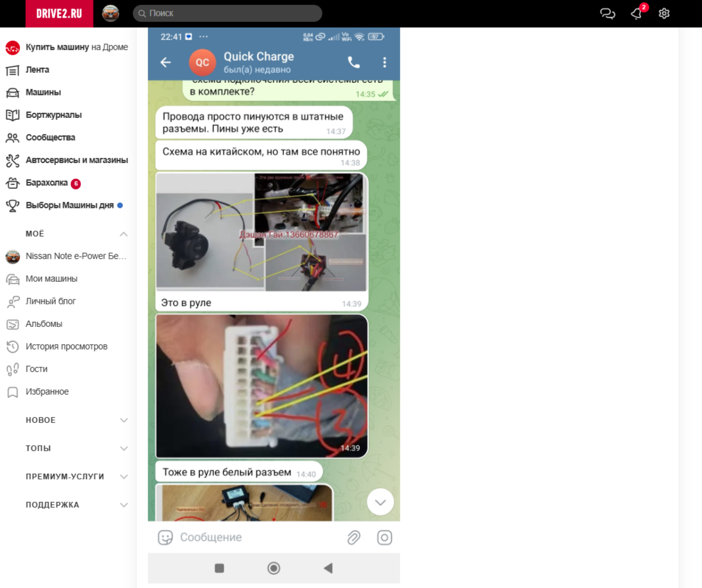Click the phone call icon
This screenshot has width=702, height=588.
click(354, 62)
